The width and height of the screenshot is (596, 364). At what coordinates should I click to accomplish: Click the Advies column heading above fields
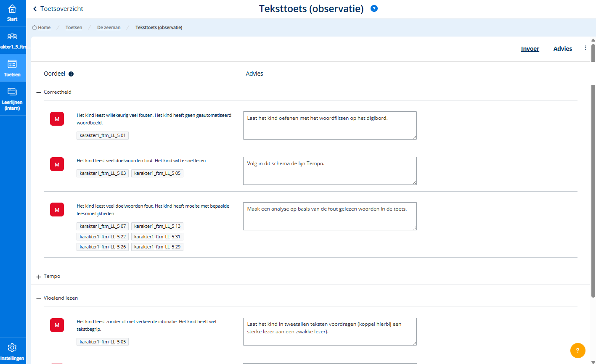click(x=254, y=74)
